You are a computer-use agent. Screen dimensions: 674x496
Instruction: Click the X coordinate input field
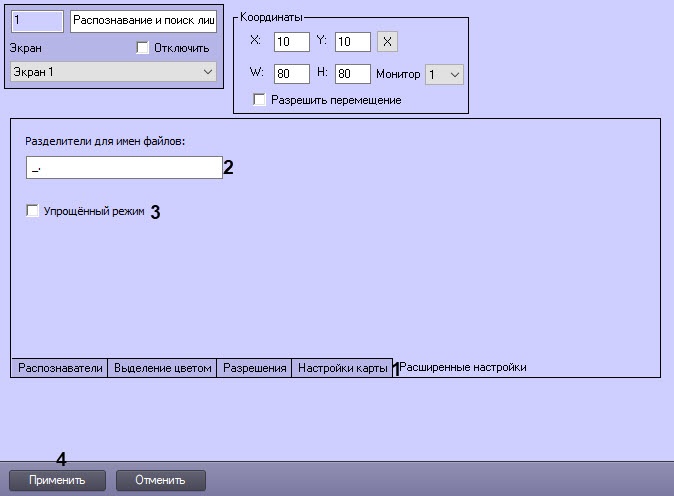pyautogui.click(x=291, y=42)
